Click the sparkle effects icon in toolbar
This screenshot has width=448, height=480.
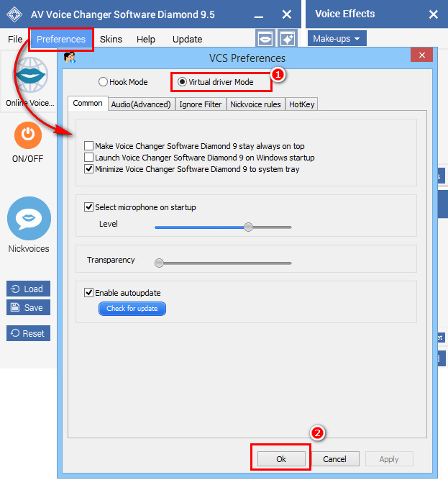[x=288, y=39]
